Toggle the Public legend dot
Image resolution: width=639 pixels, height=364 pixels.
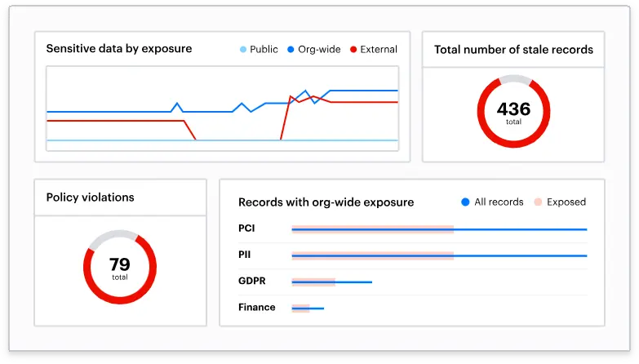pos(243,50)
